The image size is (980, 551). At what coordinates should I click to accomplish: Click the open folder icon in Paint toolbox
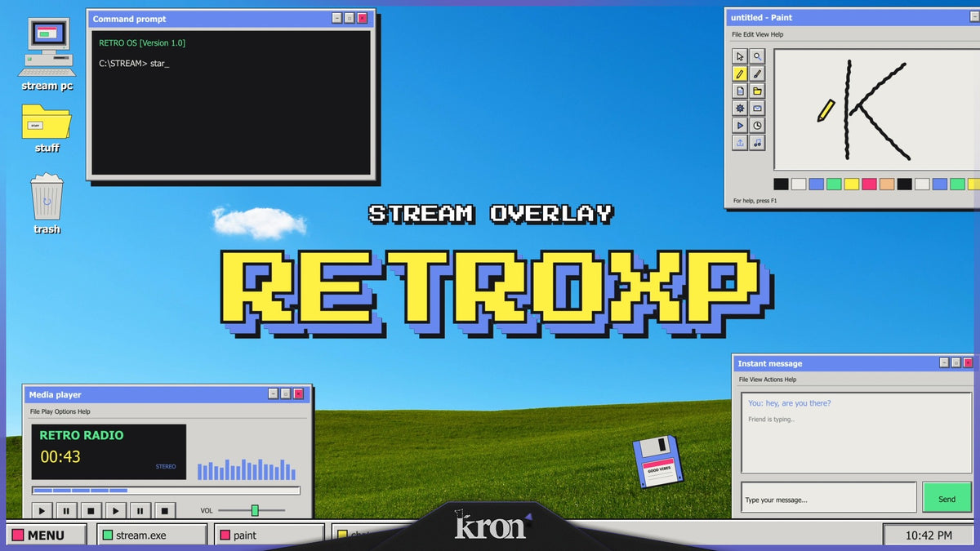point(758,91)
